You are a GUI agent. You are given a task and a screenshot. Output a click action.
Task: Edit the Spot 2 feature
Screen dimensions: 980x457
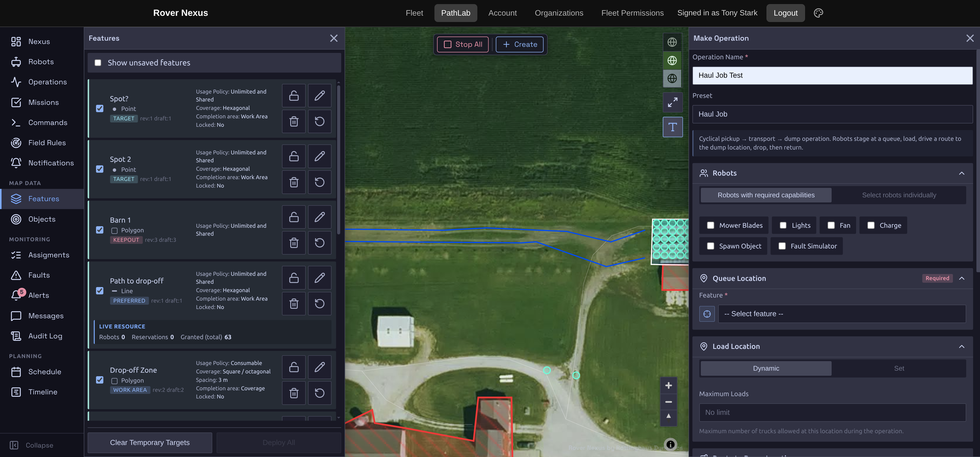point(320,156)
